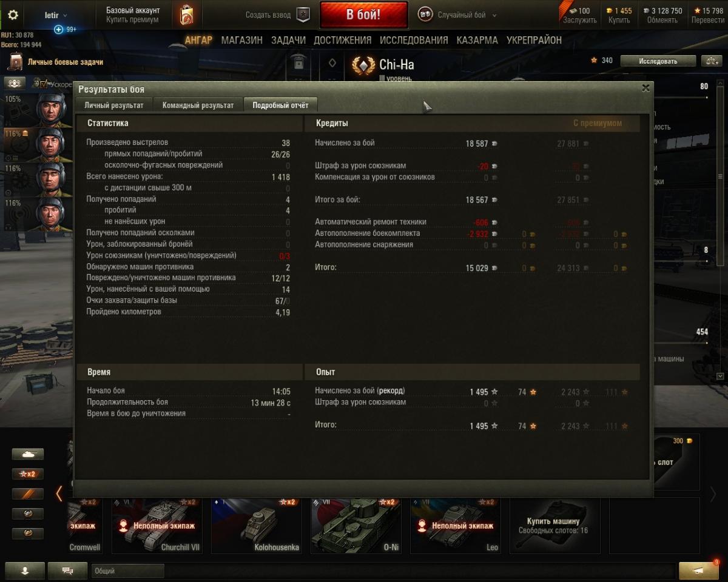Toggle the orange stripe filter button

tap(28, 494)
